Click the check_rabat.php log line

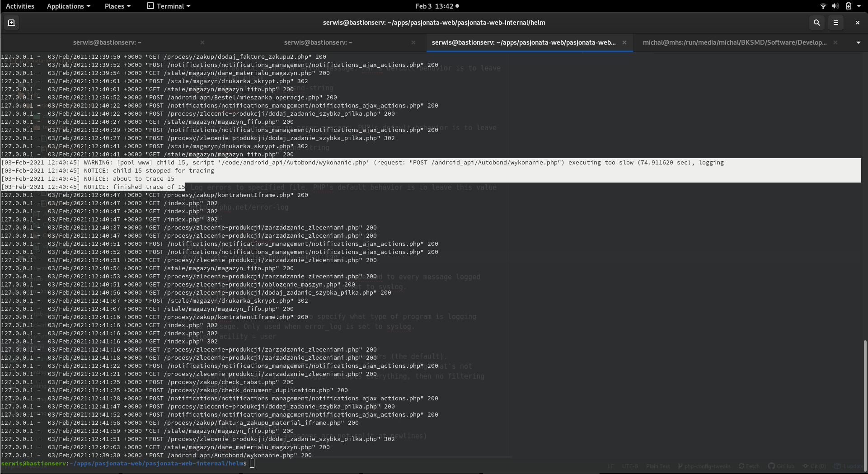coord(147,382)
